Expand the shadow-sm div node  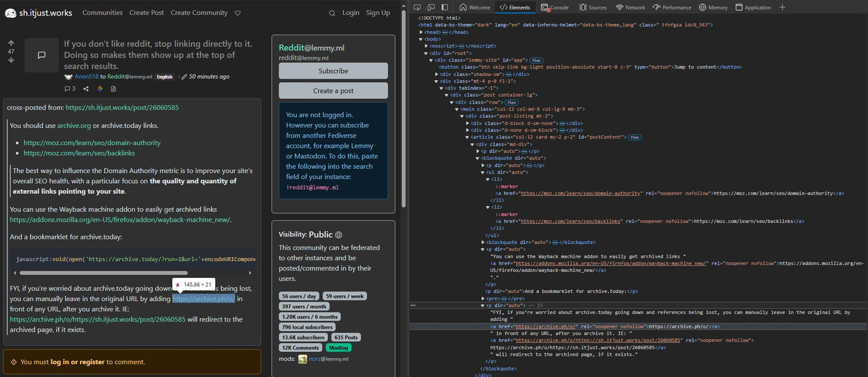coord(436,74)
